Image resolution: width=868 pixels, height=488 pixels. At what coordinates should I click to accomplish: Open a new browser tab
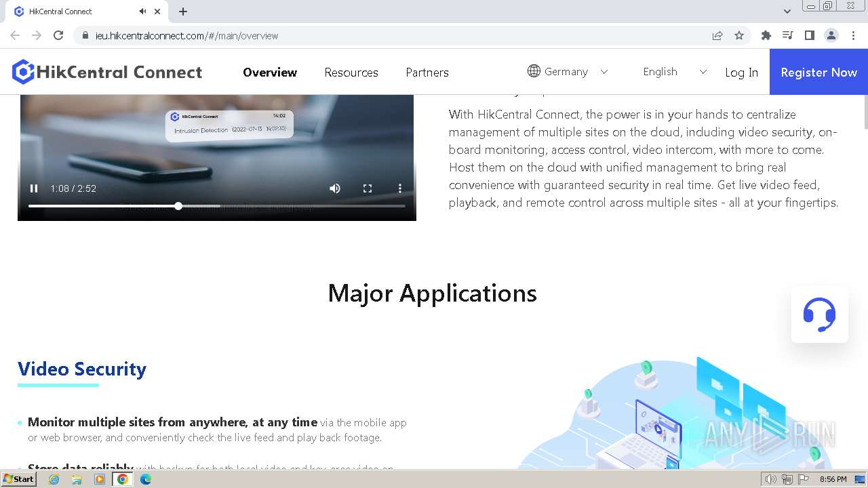click(183, 12)
